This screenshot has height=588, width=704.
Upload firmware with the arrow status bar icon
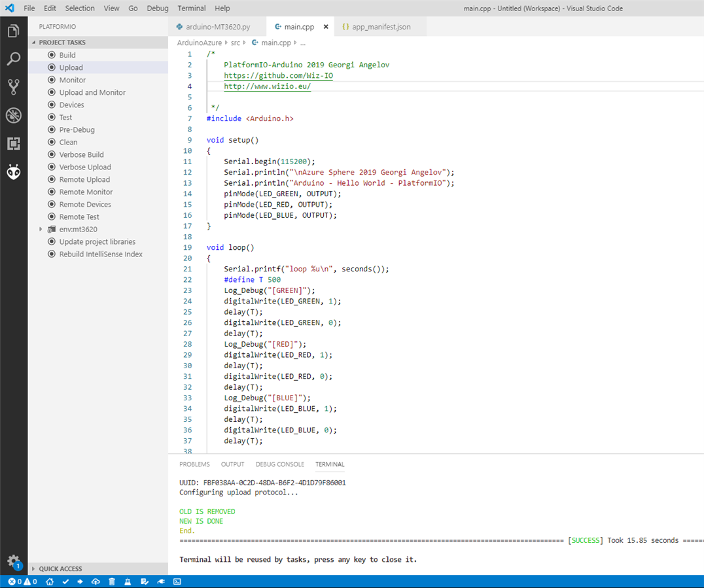point(80,581)
